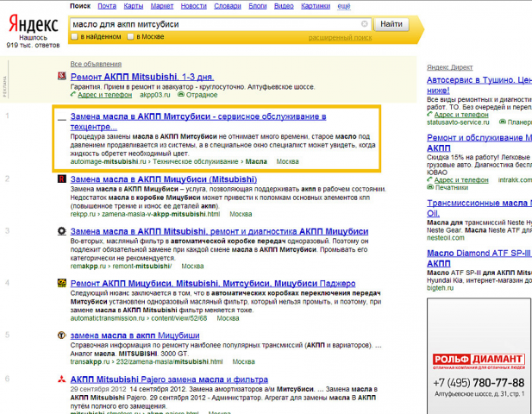Open 'Все объявления' link
Viewport: 532px width, 414px height.
tap(96, 64)
